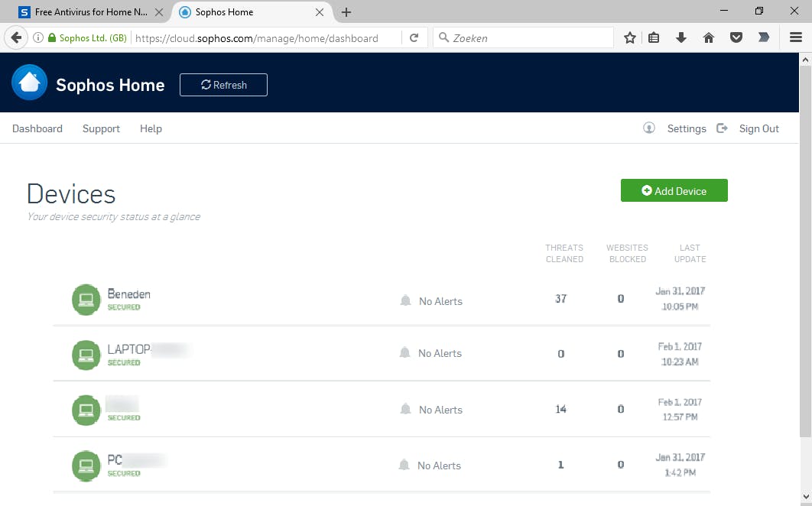Click the green padlock Sophos Ltd. identity
Screen dimensions: 812x506
pyautogui.click(x=87, y=37)
